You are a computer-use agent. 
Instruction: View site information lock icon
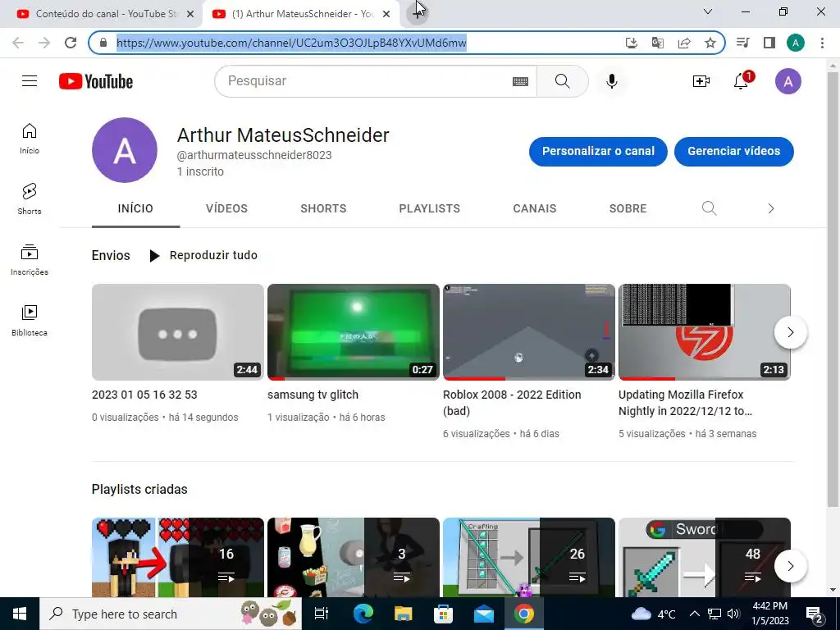[103, 43]
